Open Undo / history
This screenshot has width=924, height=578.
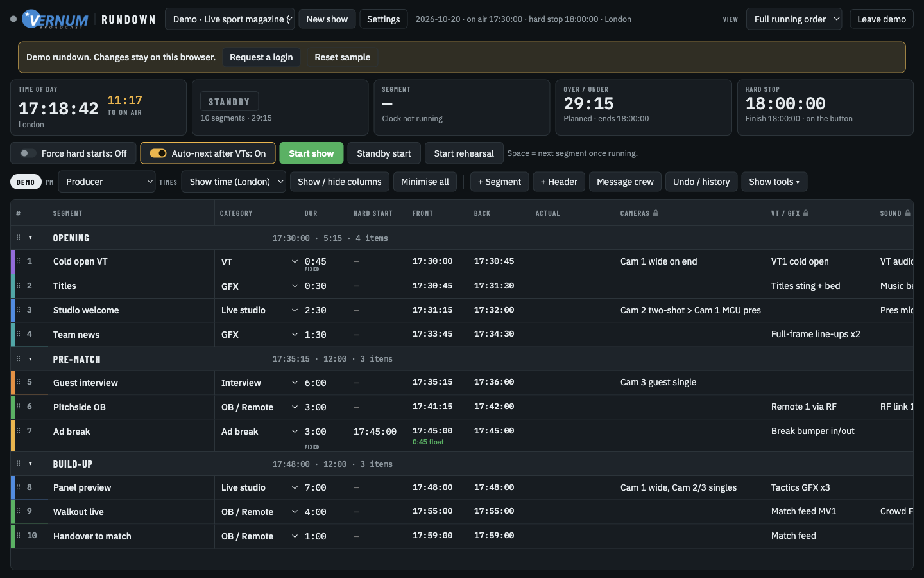[701, 182]
